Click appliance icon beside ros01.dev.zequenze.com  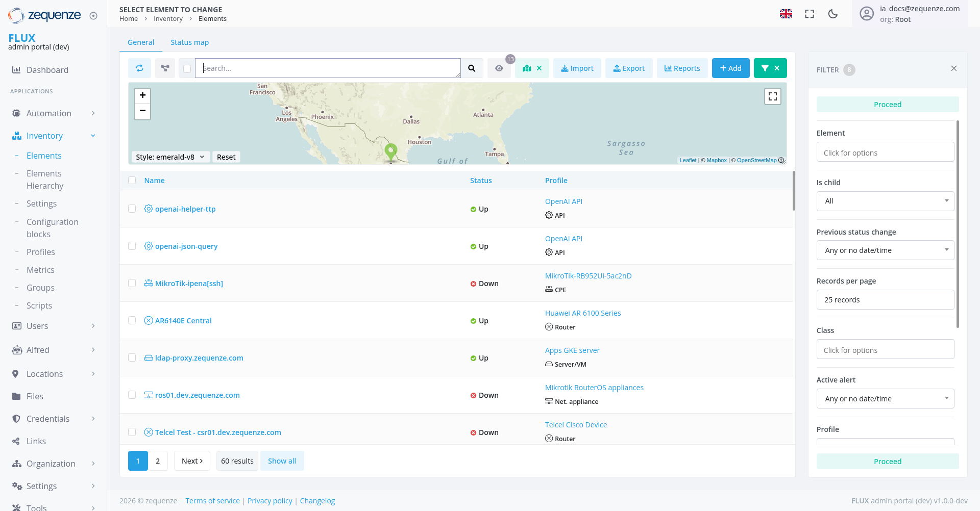pyautogui.click(x=149, y=395)
